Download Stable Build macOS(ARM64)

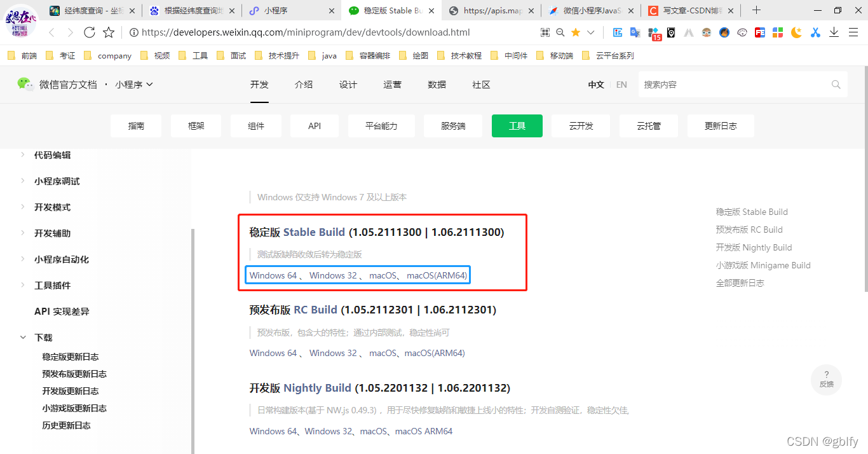[437, 275]
